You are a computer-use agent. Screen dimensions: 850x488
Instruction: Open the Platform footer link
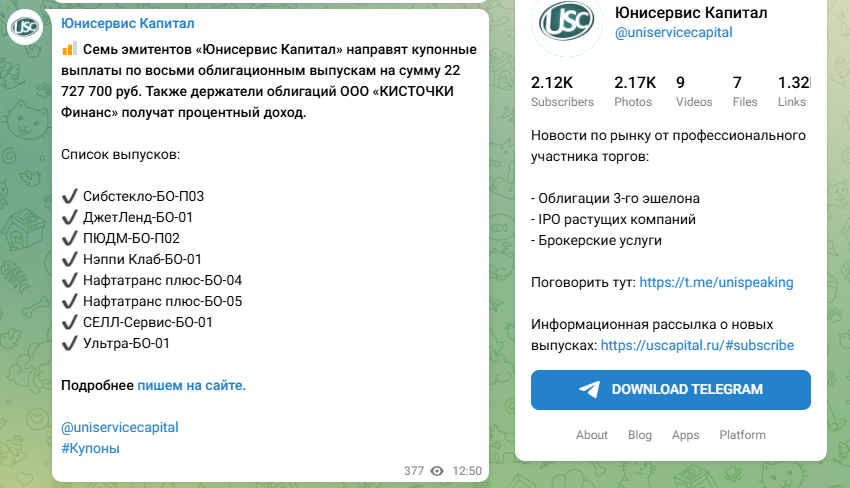pyautogui.click(x=742, y=435)
